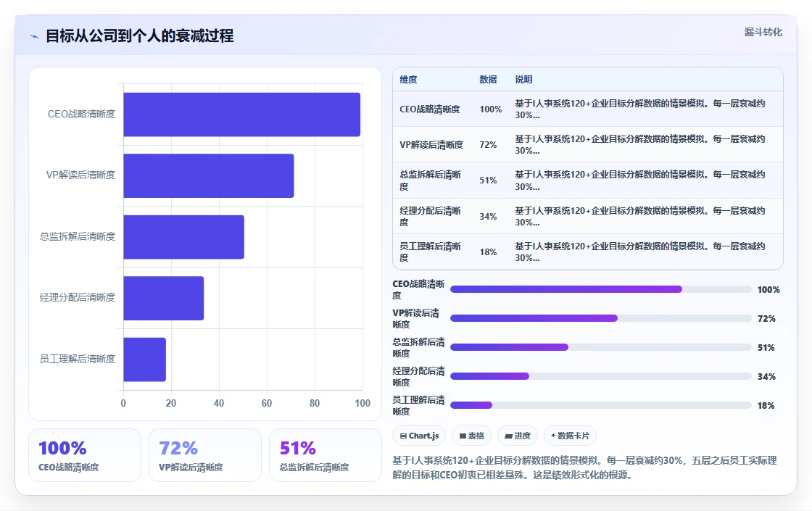Click the 数据 column header
The image size is (812, 511).
click(488, 80)
